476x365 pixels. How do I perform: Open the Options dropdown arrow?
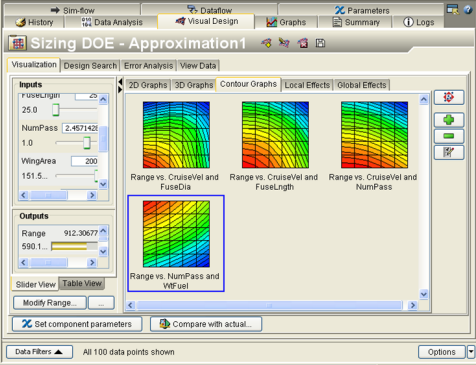pyautogui.click(x=471, y=352)
